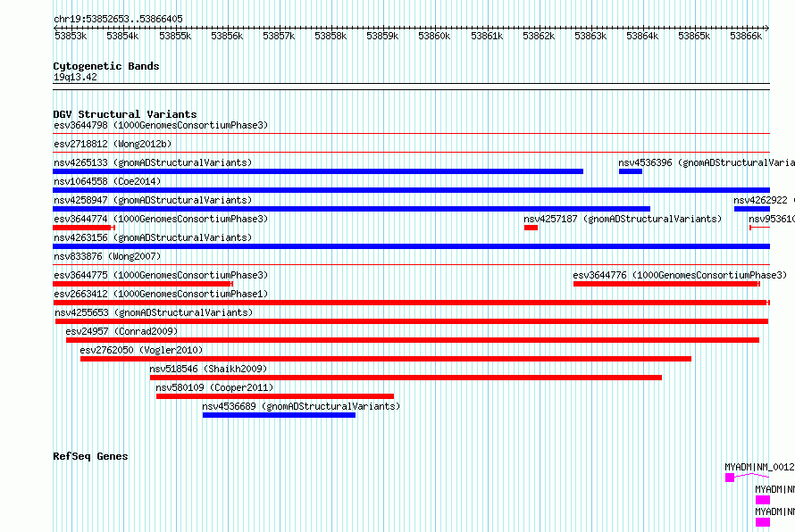Click the blue nsv4536689 variant bar

(x=279, y=415)
